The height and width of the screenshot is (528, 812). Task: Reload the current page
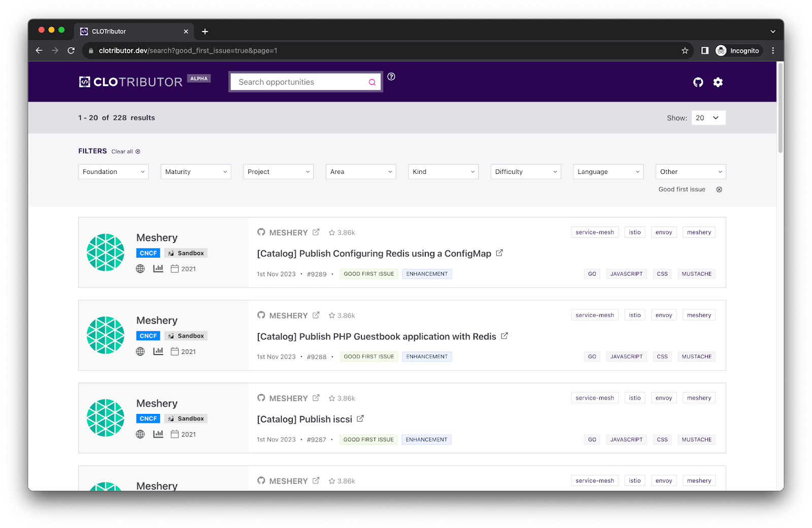pyautogui.click(x=71, y=51)
